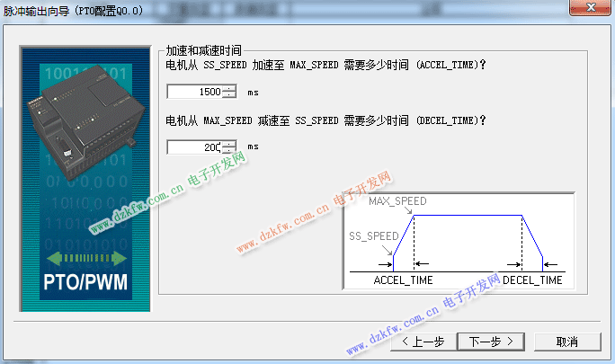Go back with the 上一步 button
Viewport: 615px width, 364px height.
tap(422, 342)
